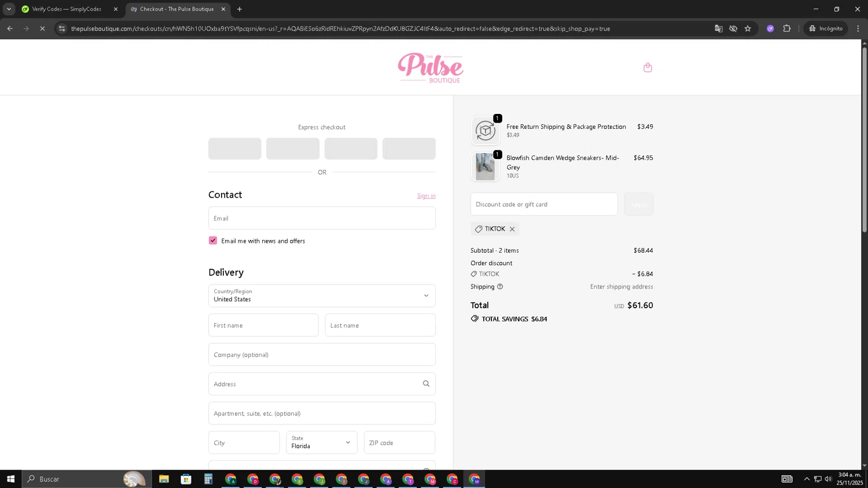Close the Verify Codes — SimplyCodes tab

tap(116, 9)
